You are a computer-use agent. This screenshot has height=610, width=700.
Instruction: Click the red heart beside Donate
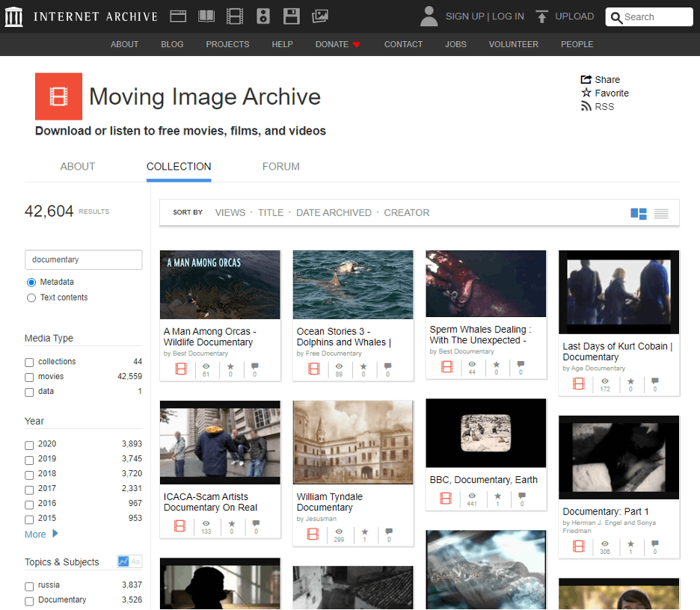pos(356,44)
